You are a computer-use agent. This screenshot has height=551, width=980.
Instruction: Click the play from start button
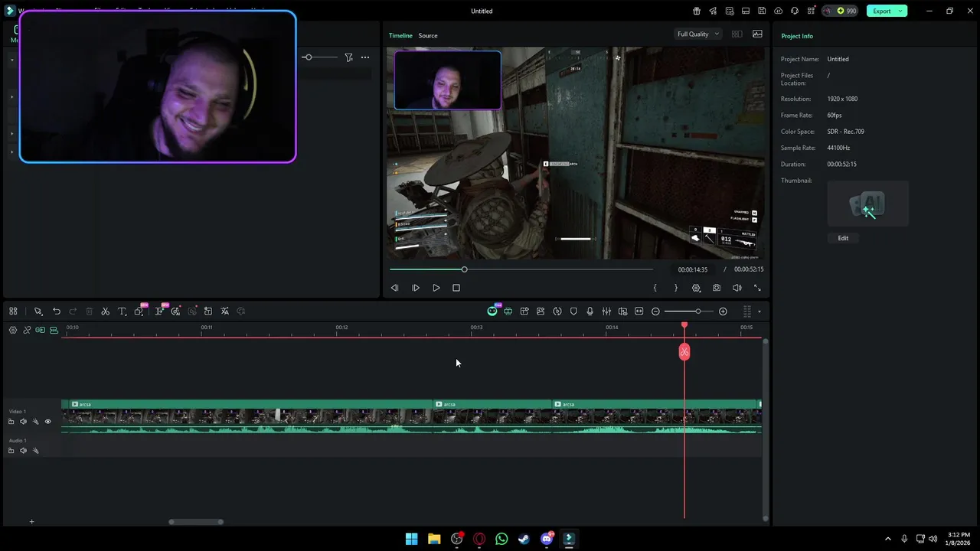(416, 288)
